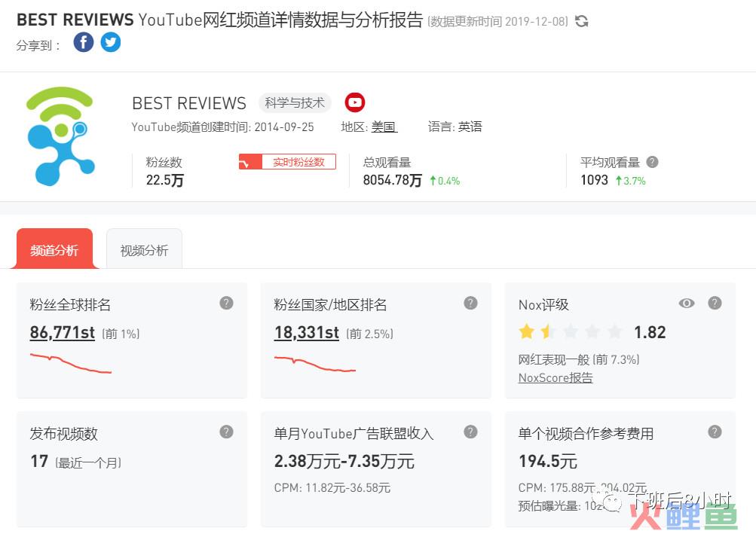
Task: Click the BEST REVIEWS channel logo
Action: click(x=61, y=136)
